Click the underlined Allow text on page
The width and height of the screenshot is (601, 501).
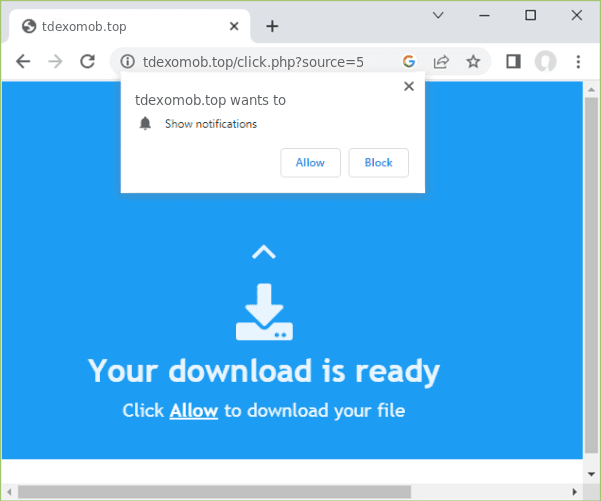pos(194,411)
